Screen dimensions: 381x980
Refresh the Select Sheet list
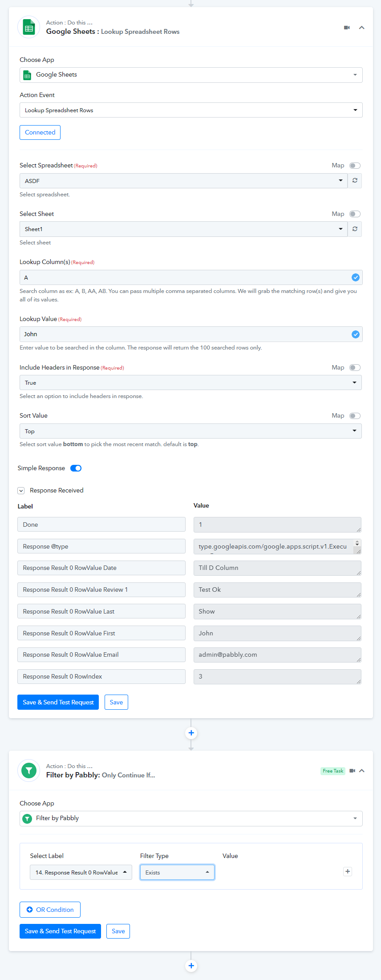click(x=355, y=229)
